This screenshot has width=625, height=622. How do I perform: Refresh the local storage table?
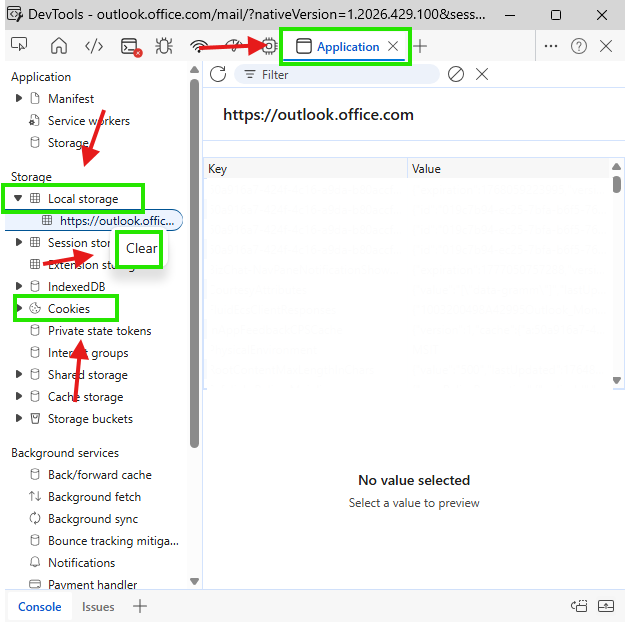(x=218, y=74)
